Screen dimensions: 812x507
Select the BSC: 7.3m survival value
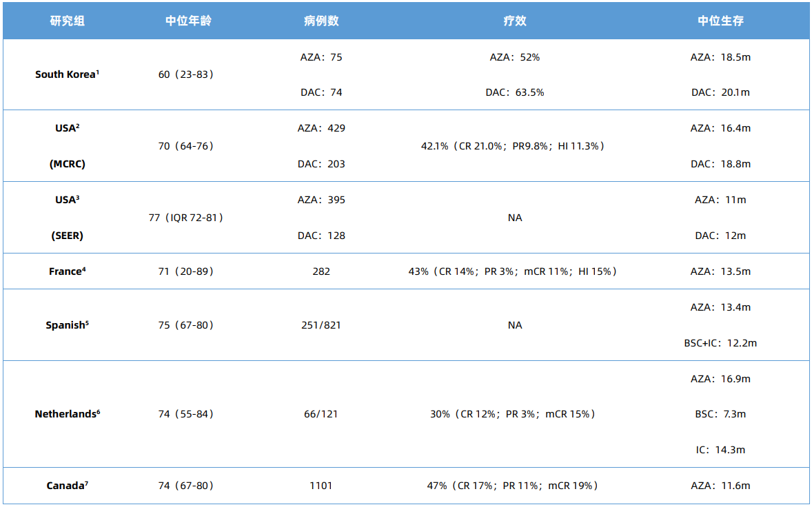click(x=720, y=414)
